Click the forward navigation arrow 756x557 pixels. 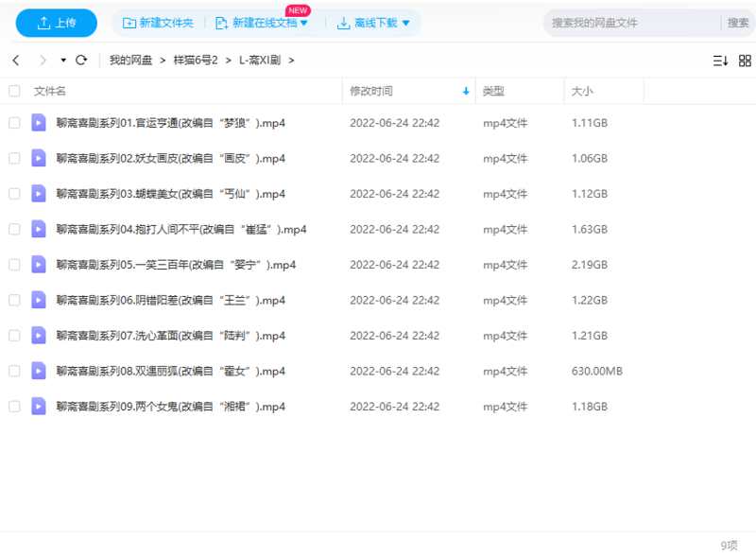(x=42, y=61)
